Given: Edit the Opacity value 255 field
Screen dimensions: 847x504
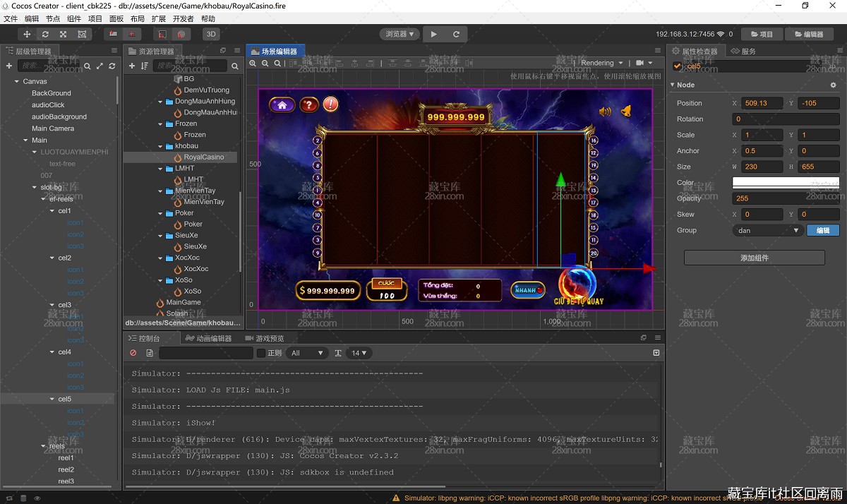Looking at the screenshot, I should [x=786, y=198].
